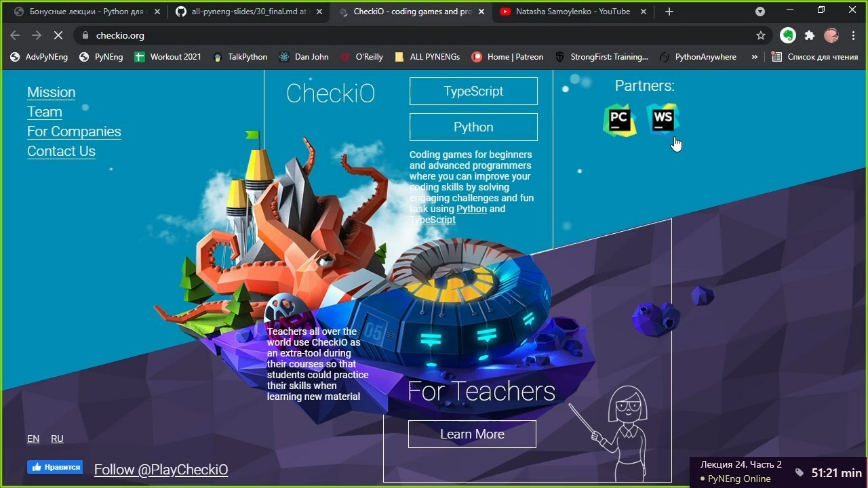Image resolution: width=868 pixels, height=488 pixels.
Task: Open the tab search dropdown arrow
Action: click(x=760, y=12)
